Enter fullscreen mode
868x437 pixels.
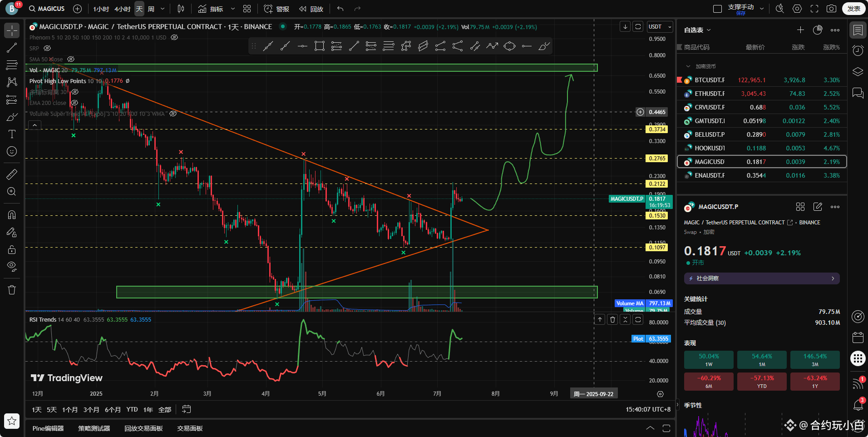[x=814, y=9]
